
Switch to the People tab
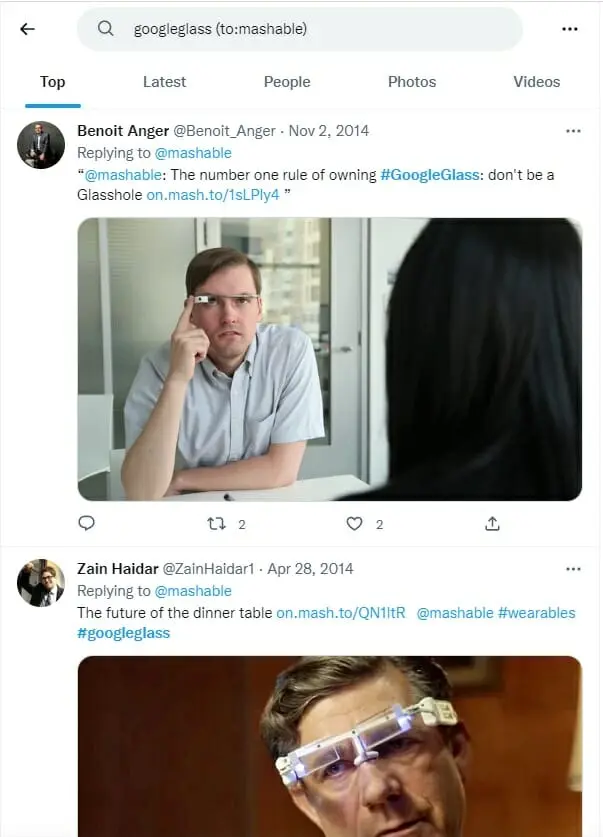click(287, 82)
